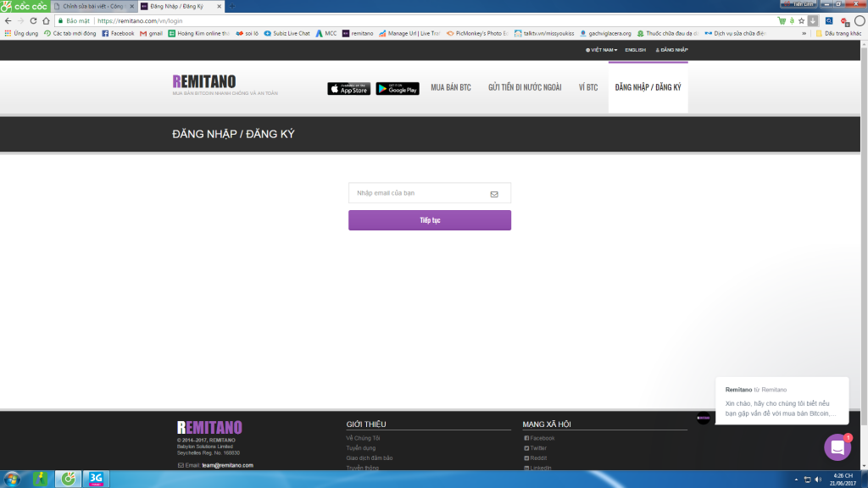Switch the site language to English
The image size is (868, 488).
click(635, 50)
